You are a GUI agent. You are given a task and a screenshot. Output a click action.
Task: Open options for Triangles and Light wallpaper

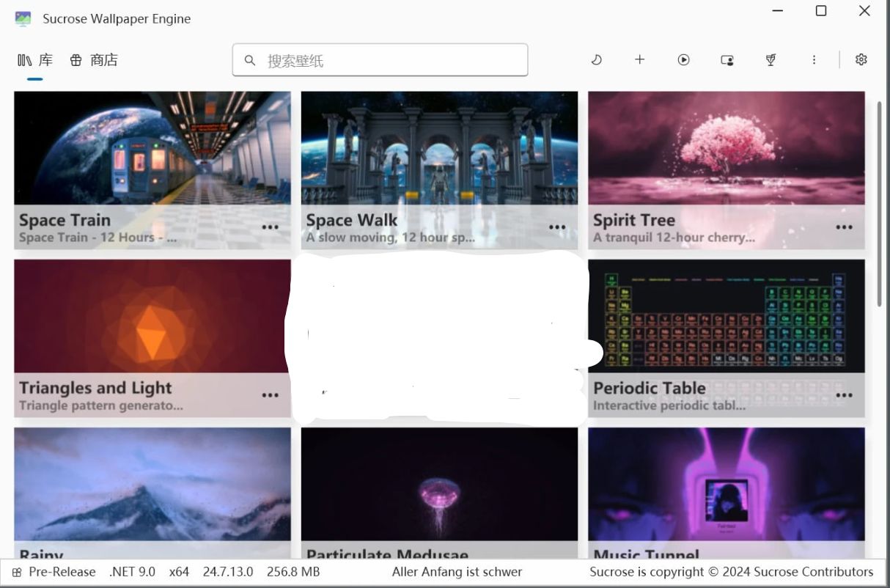click(x=270, y=395)
